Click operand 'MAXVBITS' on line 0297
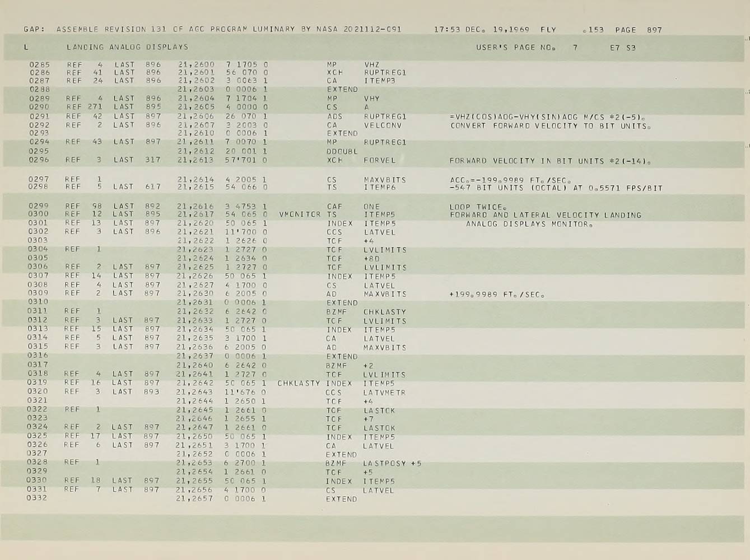This screenshot has width=750, height=560. click(x=384, y=180)
